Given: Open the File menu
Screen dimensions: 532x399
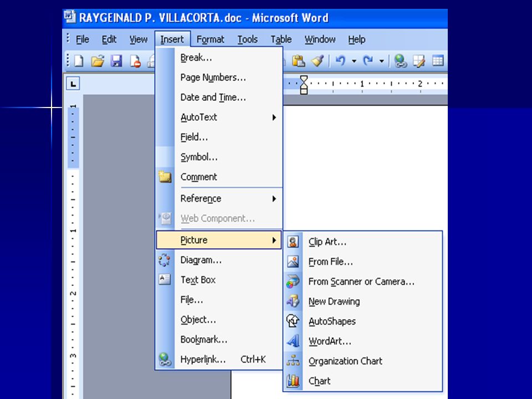Looking at the screenshot, I should point(83,39).
